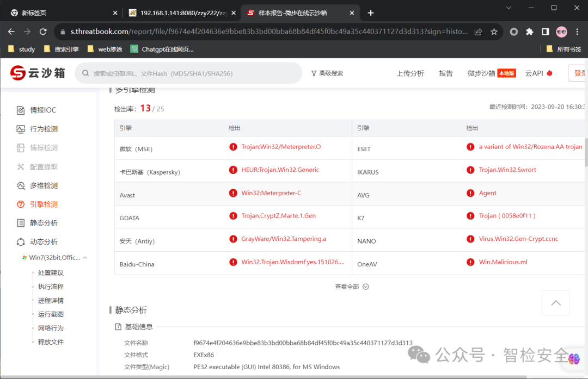Image resolution: width=588 pixels, height=379 pixels.
Task: Open 上传分析 nav link
Action: [x=411, y=73]
